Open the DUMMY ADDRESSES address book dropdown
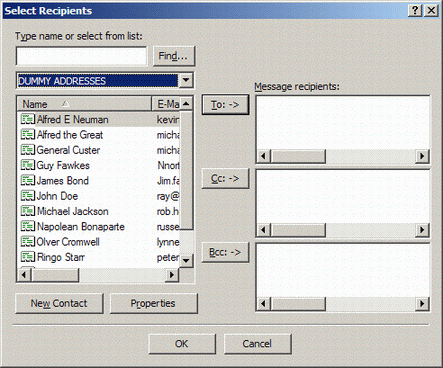Viewport: 443px width, 368px height. (x=186, y=80)
